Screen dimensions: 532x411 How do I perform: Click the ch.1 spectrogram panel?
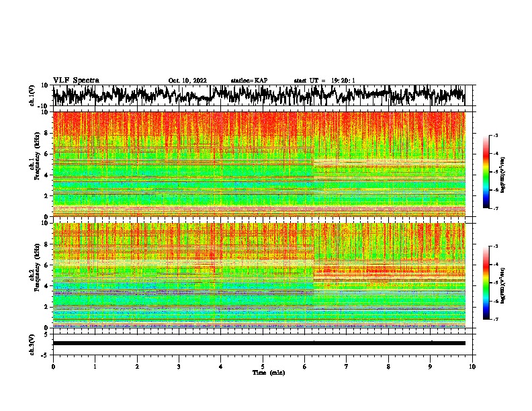[x=259, y=164]
